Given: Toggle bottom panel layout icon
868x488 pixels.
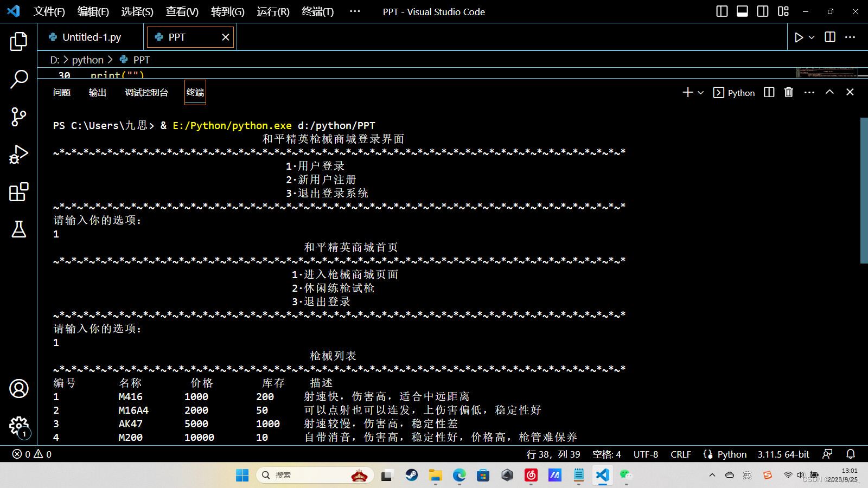Looking at the screenshot, I should coord(742,11).
